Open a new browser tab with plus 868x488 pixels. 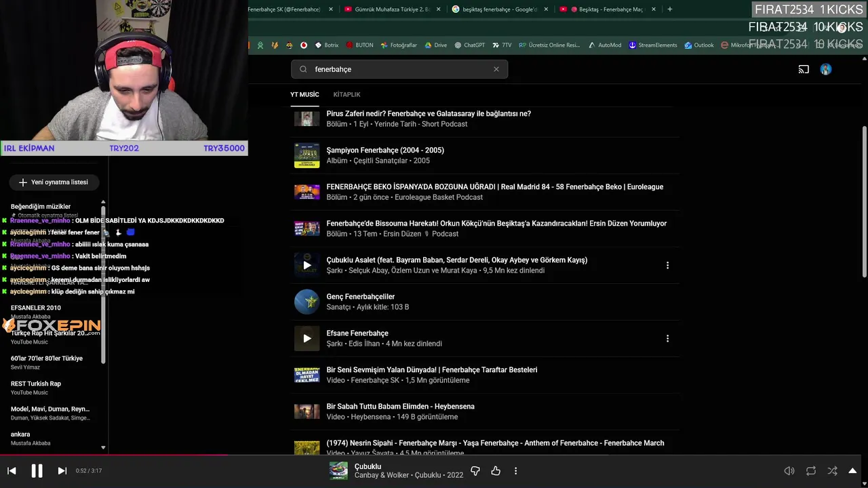(669, 9)
